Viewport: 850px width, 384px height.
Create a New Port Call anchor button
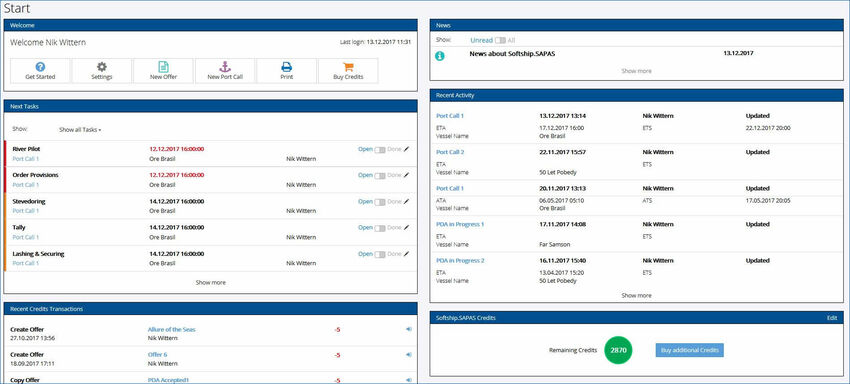coord(224,71)
